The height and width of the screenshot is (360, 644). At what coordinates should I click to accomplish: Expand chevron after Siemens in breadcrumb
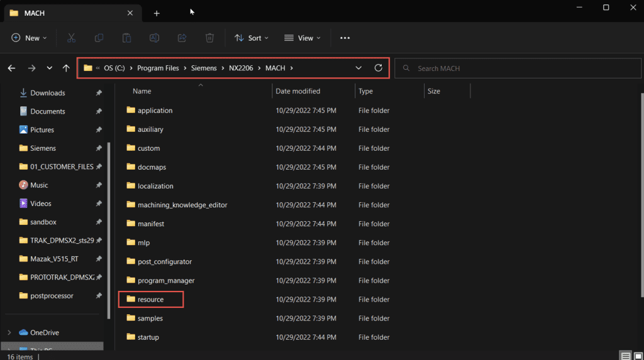coord(223,68)
